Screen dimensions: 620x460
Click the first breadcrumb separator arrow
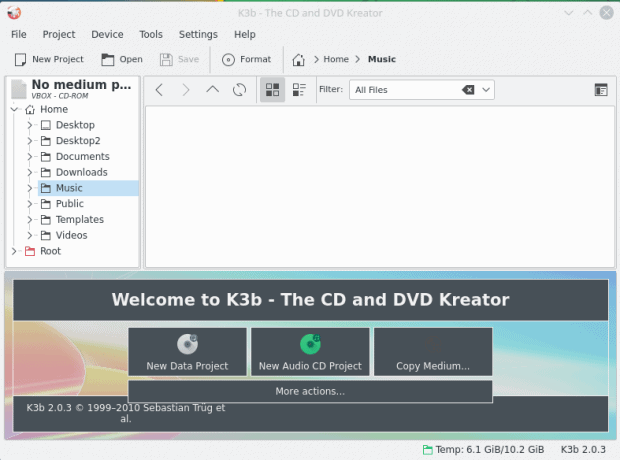316,59
